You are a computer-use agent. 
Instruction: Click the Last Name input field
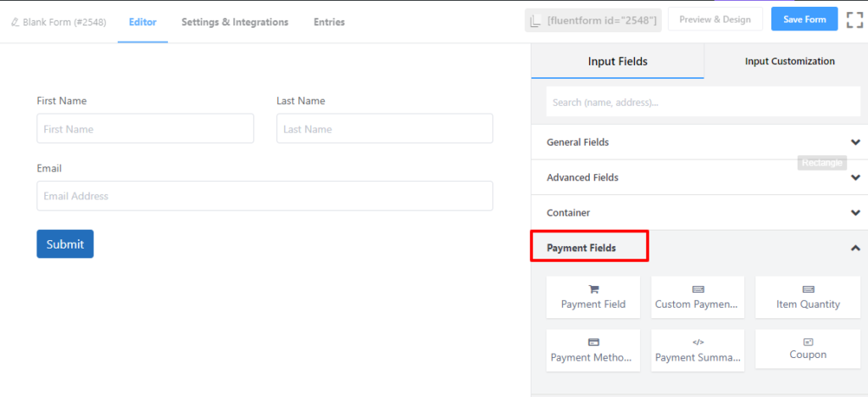(x=385, y=128)
